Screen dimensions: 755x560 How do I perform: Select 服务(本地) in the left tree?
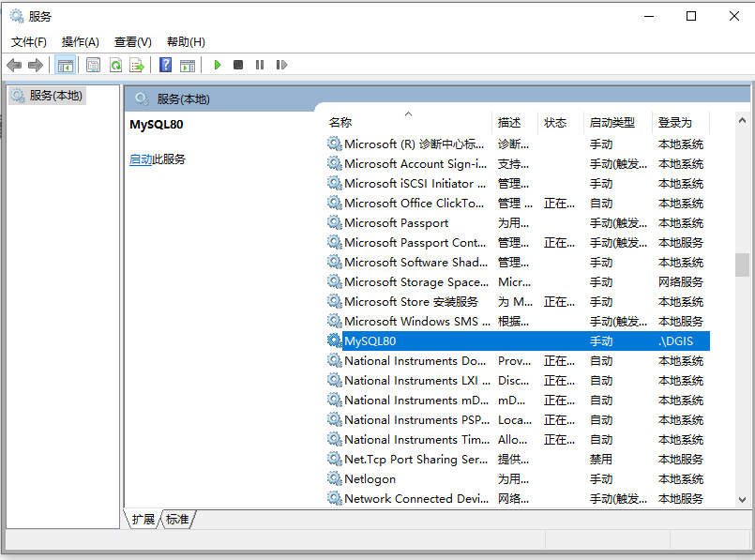click(54, 95)
